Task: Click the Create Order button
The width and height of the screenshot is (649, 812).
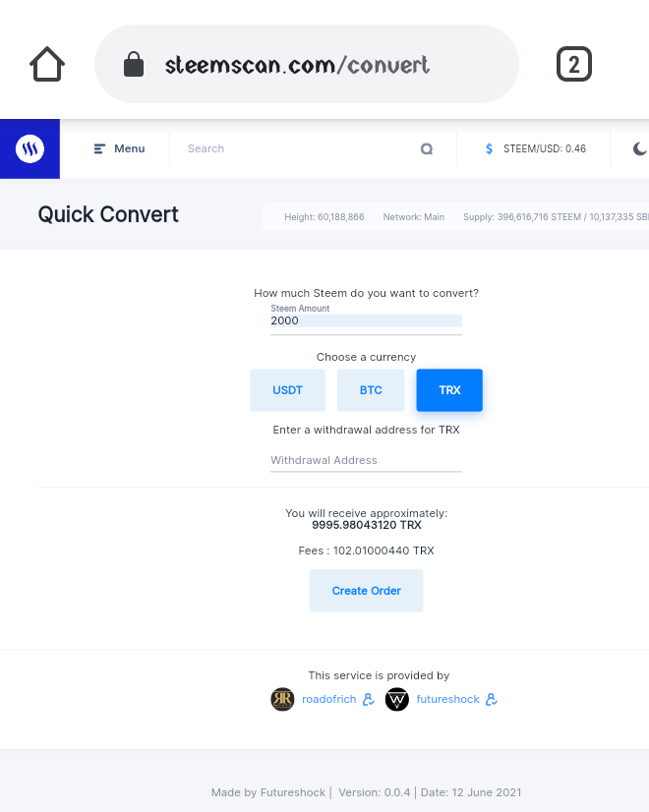Action: coord(366,591)
